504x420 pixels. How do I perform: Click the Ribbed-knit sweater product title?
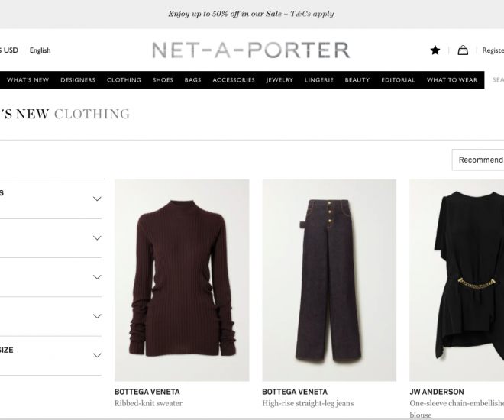click(148, 403)
